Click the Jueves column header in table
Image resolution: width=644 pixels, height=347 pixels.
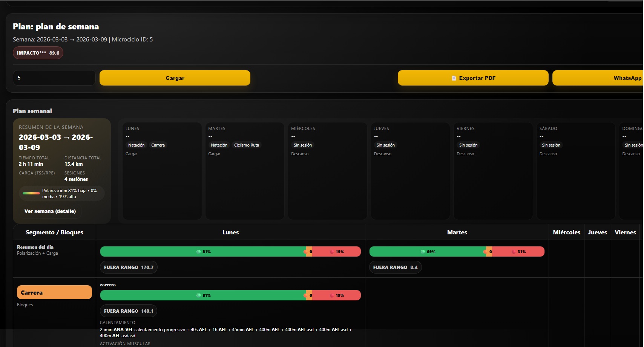[x=597, y=232]
